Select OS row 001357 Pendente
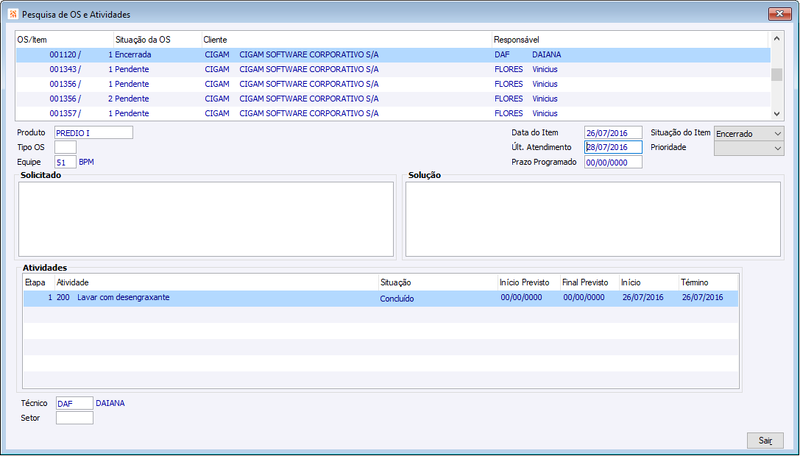 (393, 113)
